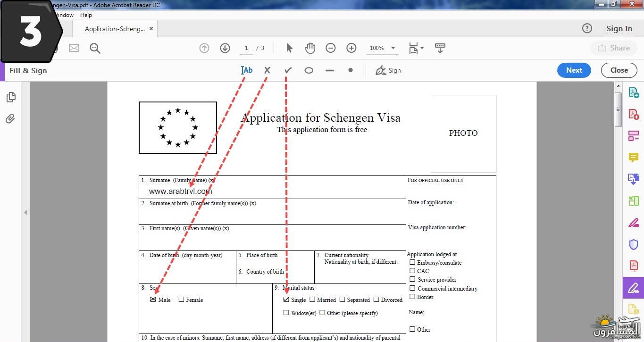Select the circle (oval) annotation tool
The image size is (644, 342).
click(309, 70)
